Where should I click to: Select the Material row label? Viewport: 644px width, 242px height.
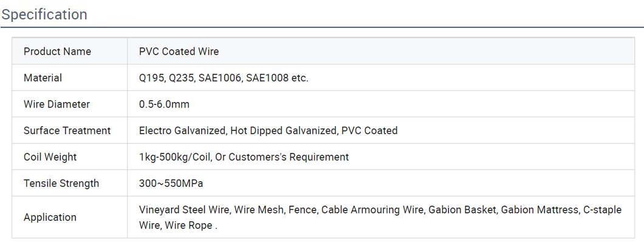click(x=43, y=78)
